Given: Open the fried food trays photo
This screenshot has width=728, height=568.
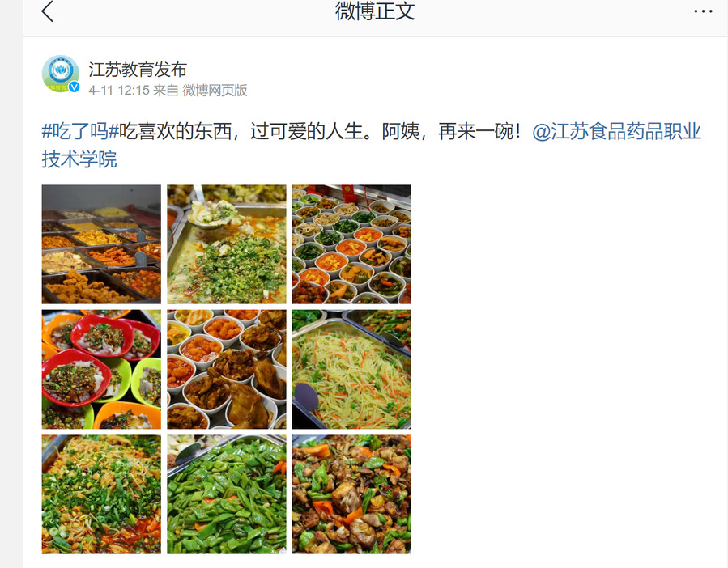Looking at the screenshot, I should pyautogui.click(x=101, y=244).
